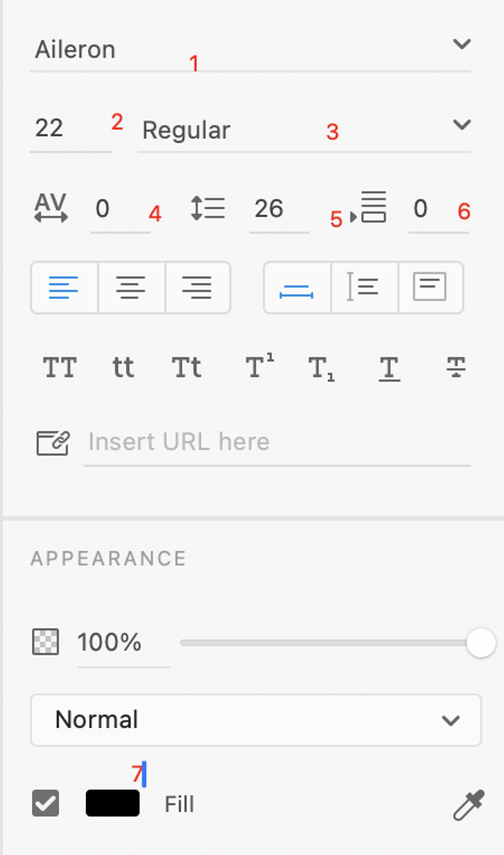Screen dimensions: 504x855
Task: Click the Insert URL here field
Action: pos(276,442)
